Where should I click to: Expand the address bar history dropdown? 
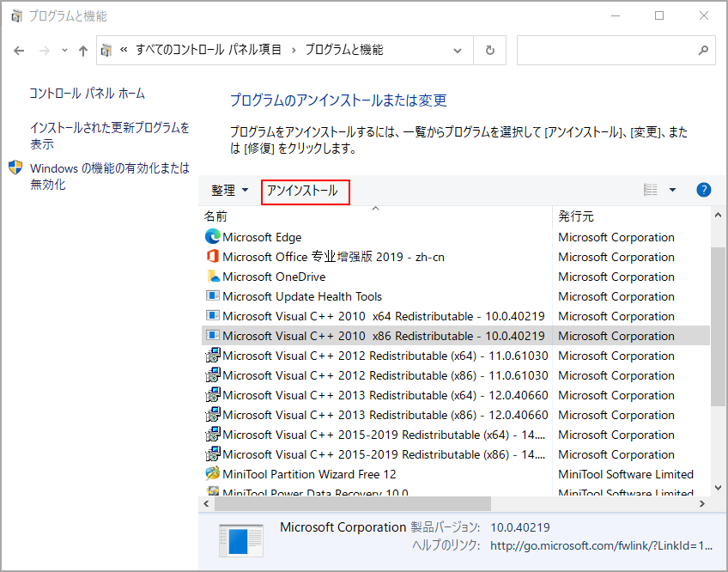458,51
